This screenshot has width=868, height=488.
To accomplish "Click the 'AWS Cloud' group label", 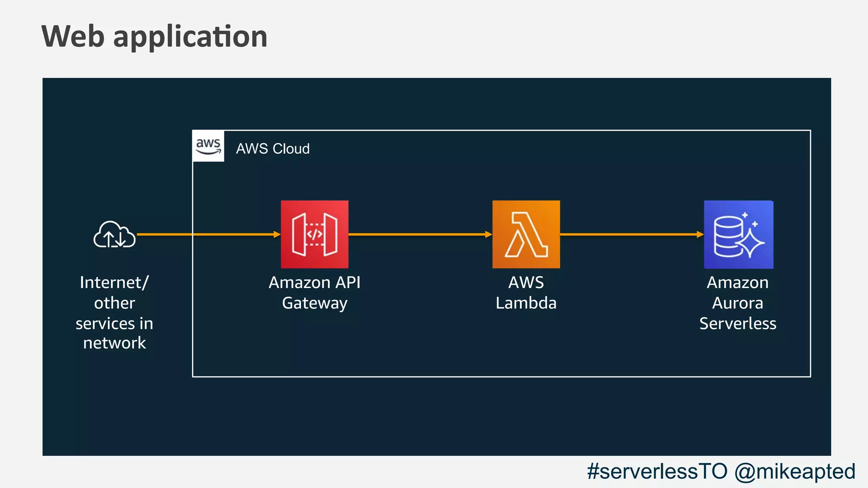I will [273, 149].
